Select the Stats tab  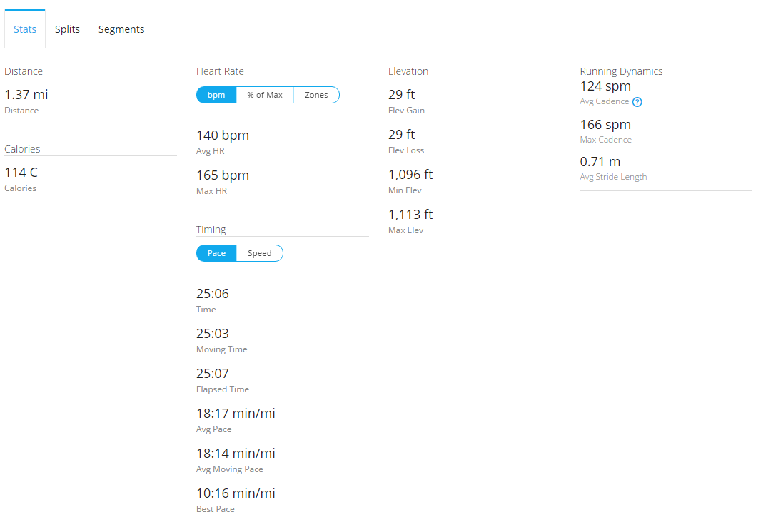(x=25, y=29)
